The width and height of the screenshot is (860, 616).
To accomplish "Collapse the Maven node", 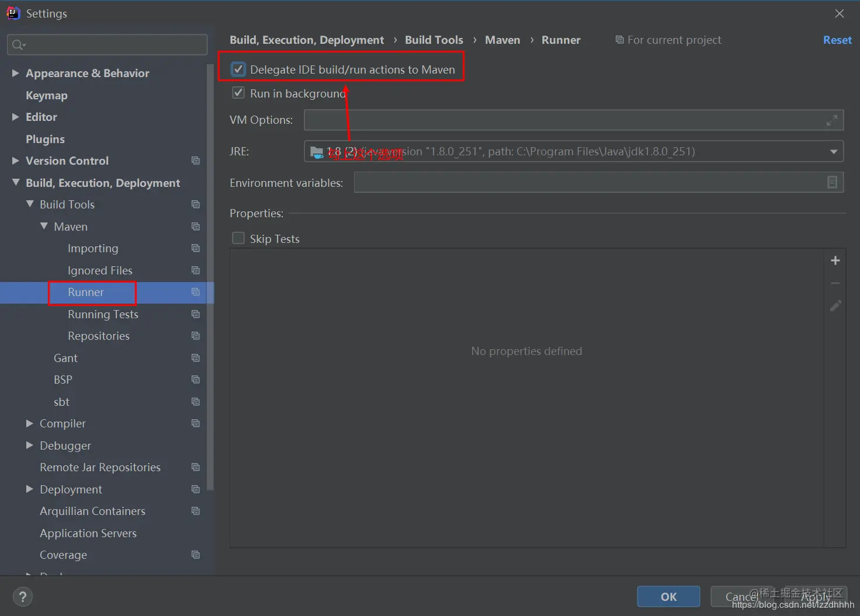I will 44,226.
